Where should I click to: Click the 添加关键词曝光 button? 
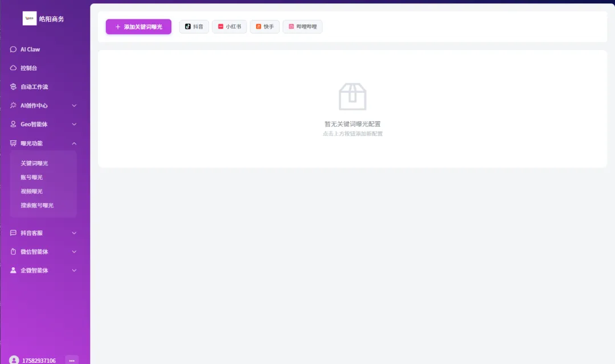click(x=138, y=26)
